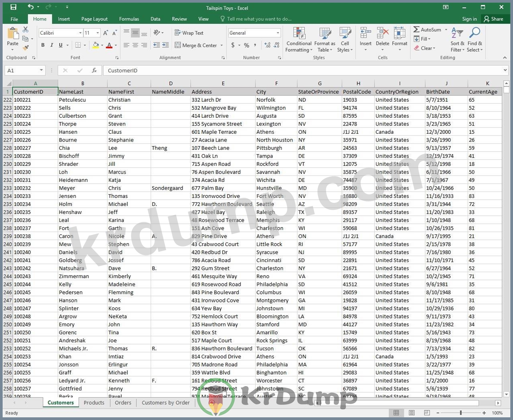Toggle Center horizontal alignment

click(x=135, y=45)
